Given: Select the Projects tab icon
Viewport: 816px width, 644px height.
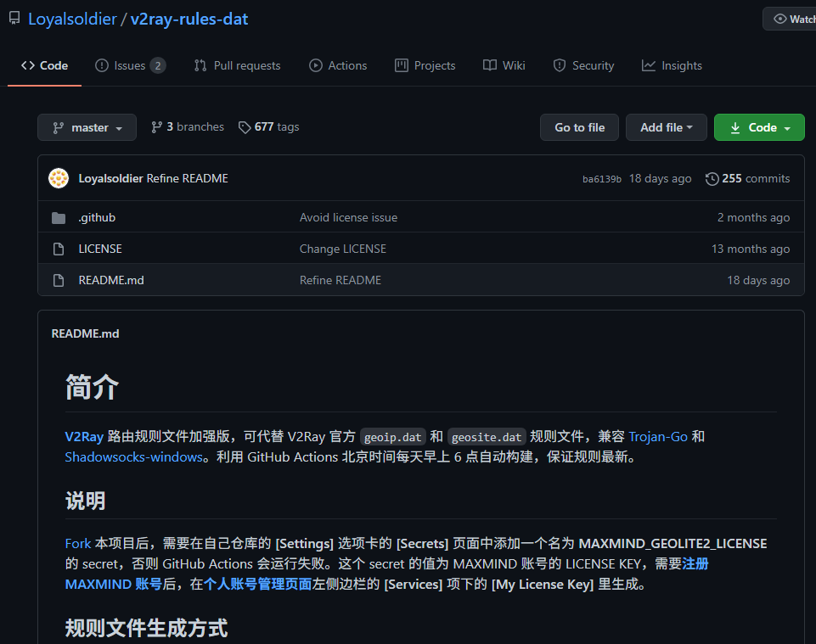Looking at the screenshot, I should click(x=402, y=65).
